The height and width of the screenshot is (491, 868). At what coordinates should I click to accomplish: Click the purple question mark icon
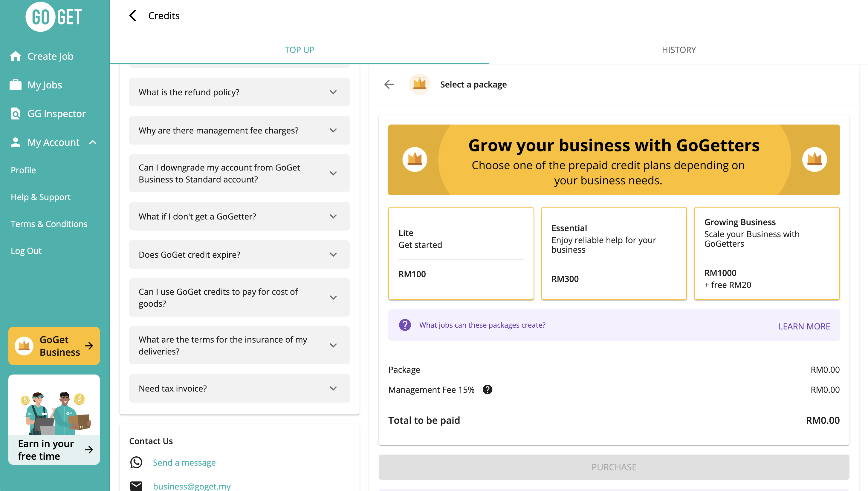[x=405, y=325]
